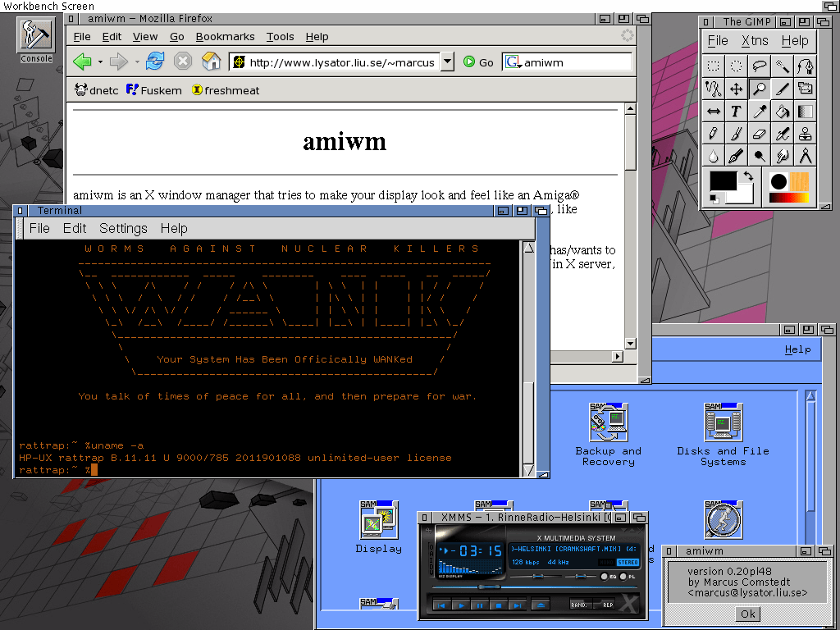This screenshot has height=630, width=840.
Task: Activate the Clone stamp tool
Action: [806, 134]
